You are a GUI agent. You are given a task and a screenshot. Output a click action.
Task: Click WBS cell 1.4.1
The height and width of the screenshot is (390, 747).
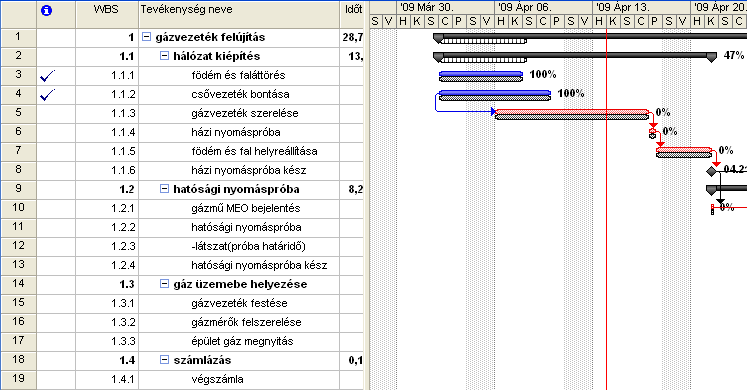(107, 380)
